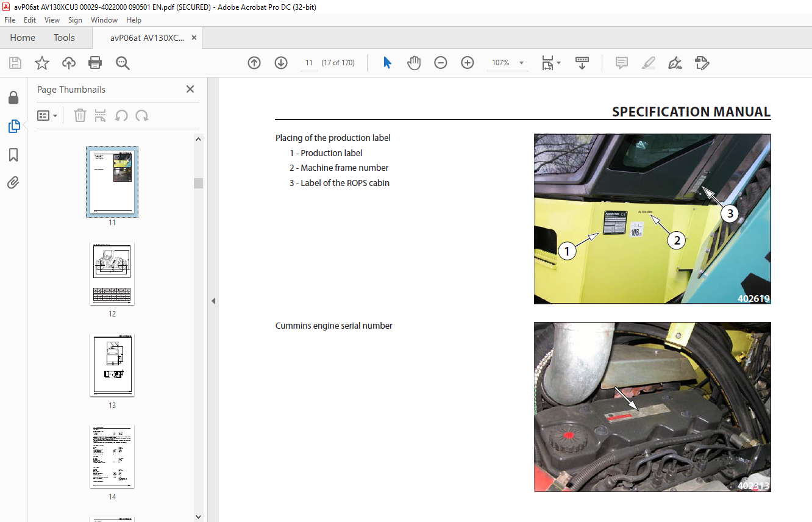Click 'Cummins engine serial number' text
The image size is (812, 522).
(334, 326)
